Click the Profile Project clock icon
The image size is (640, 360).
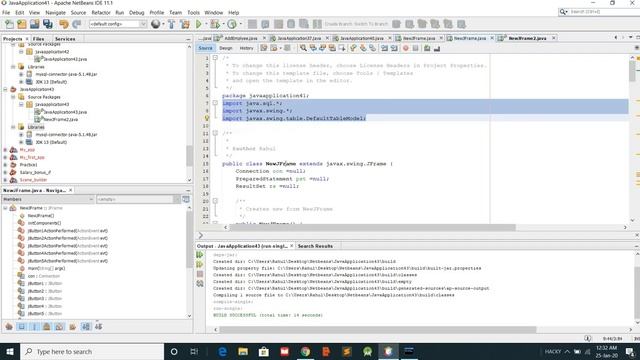tap(232, 24)
